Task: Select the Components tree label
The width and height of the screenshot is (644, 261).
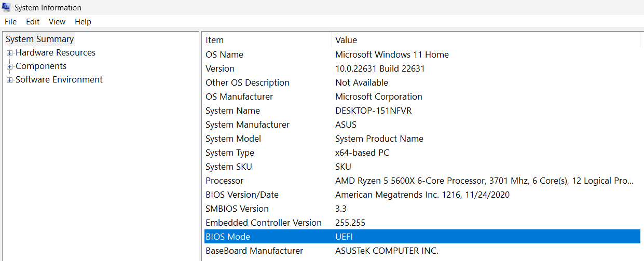Action: 41,66
